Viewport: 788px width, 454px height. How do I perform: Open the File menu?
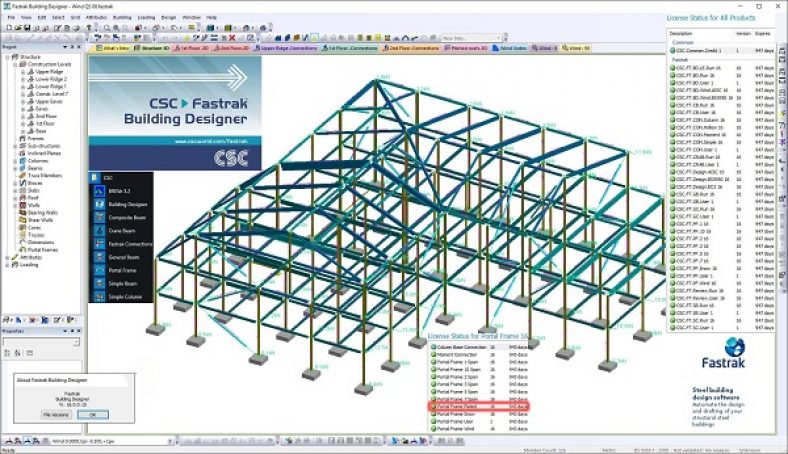[11, 18]
